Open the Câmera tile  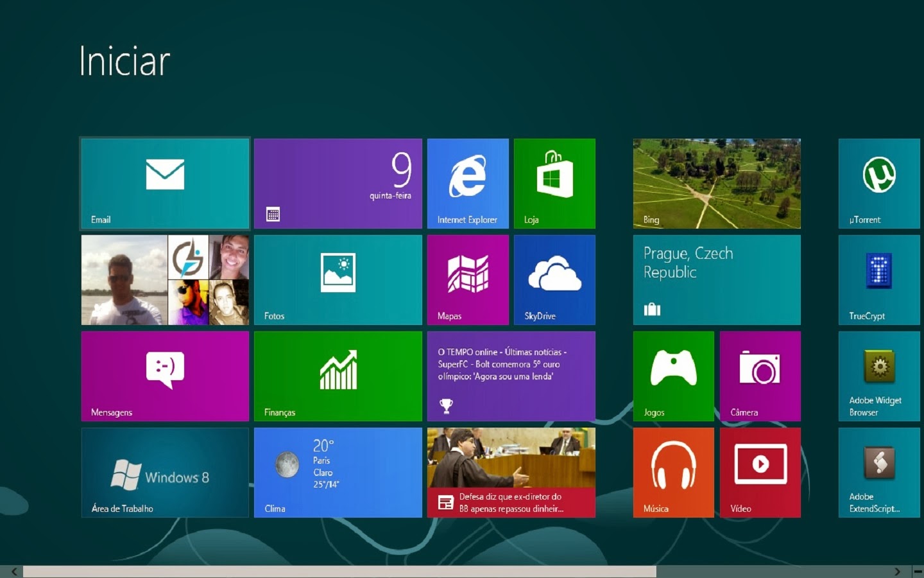click(x=760, y=376)
